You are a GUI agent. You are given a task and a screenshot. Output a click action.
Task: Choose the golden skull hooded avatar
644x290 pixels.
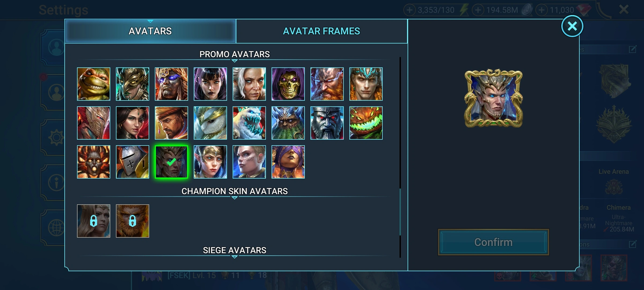tap(288, 84)
